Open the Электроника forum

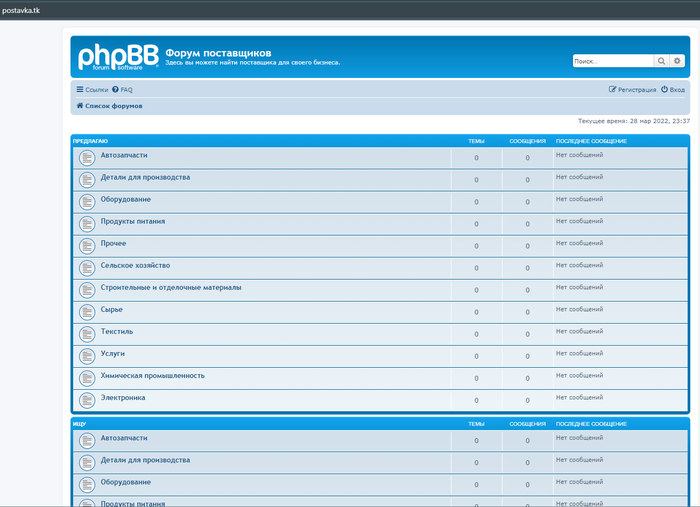click(x=123, y=398)
